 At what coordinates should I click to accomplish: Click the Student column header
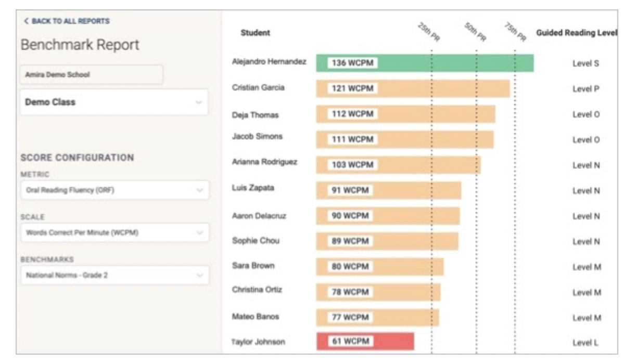pyautogui.click(x=255, y=33)
